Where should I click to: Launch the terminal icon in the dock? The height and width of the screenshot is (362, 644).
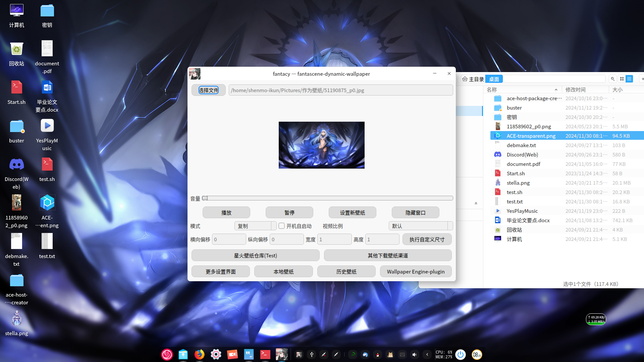265,354
